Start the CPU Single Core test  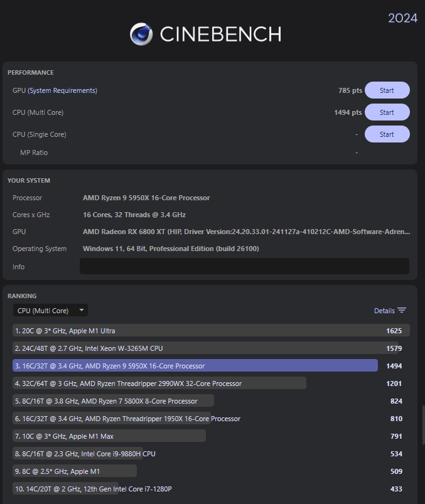coord(387,134)
